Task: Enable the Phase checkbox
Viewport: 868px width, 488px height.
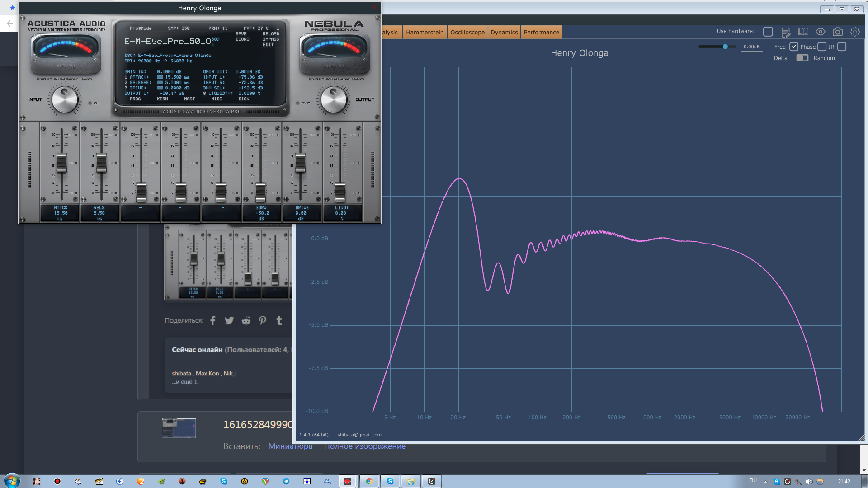Action: point(822,47)
